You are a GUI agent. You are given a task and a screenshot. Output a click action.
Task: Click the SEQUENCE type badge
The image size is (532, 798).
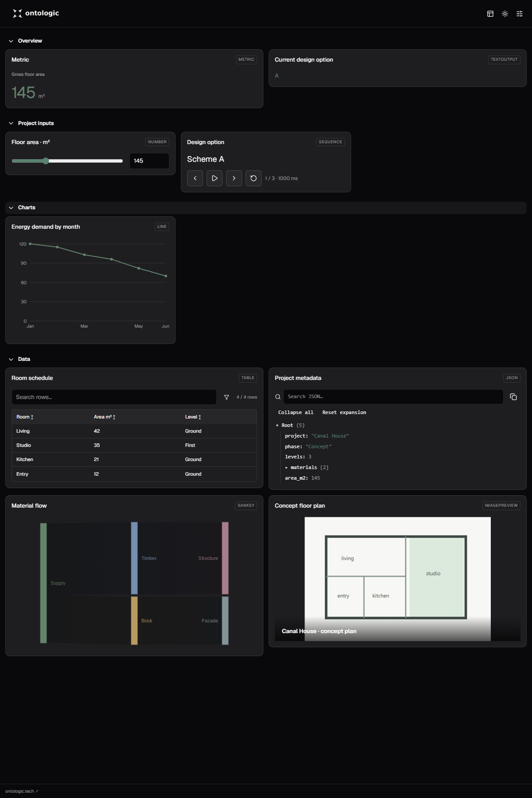pos(330,142)
